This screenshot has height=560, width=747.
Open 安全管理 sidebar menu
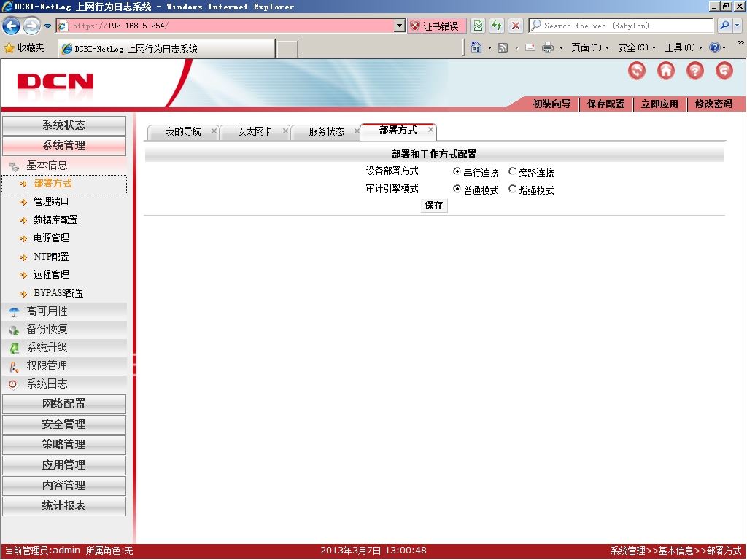64,424
